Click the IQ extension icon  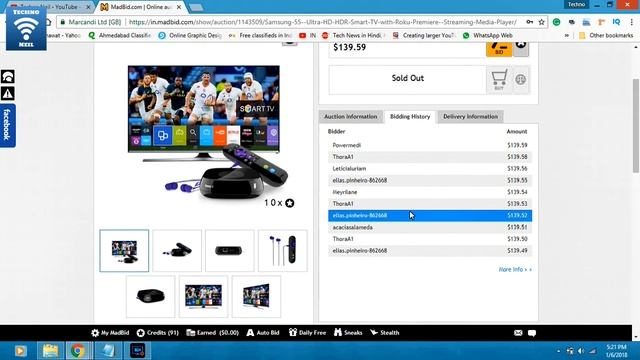click(x=616, y=22)
